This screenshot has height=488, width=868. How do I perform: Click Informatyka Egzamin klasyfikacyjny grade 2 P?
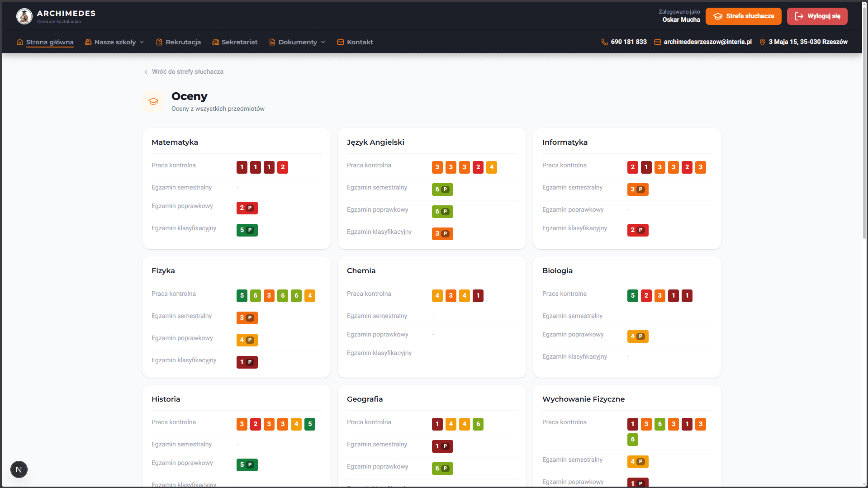tap(638, 230)
